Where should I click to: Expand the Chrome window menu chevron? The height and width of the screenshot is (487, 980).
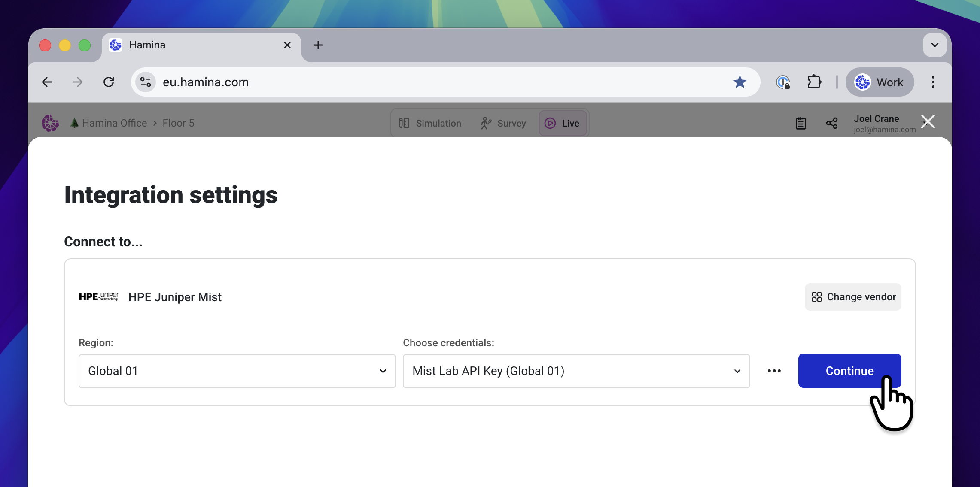point(934,45)
